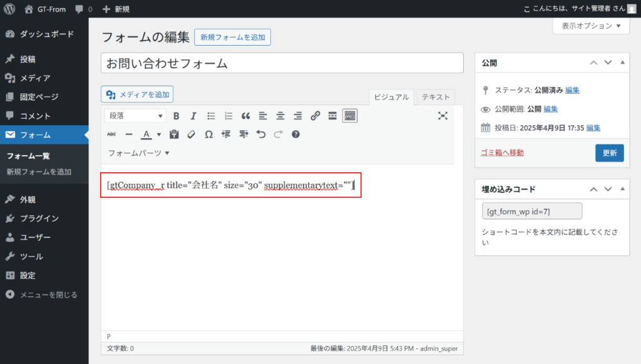Open the 固定ページ menu
The image size is (641, 364).
pyautogui.click(x=44, y=97)
